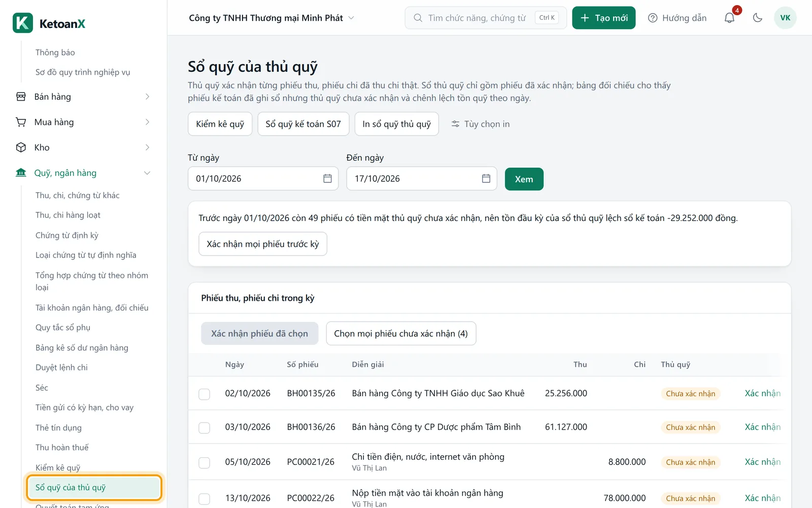Open Thu, chi, chứng từ khác
This screenshot has height=508, width=812.
pos(78,195)
